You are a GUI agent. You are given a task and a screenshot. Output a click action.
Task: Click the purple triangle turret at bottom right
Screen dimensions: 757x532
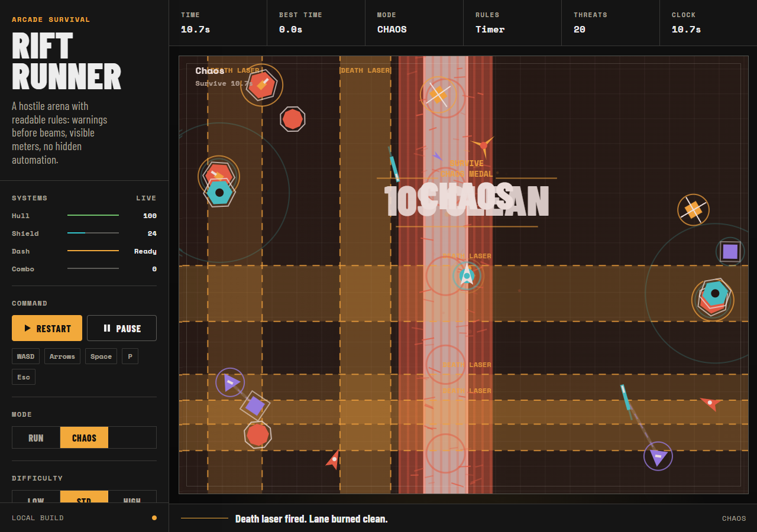tap(658, 456)
